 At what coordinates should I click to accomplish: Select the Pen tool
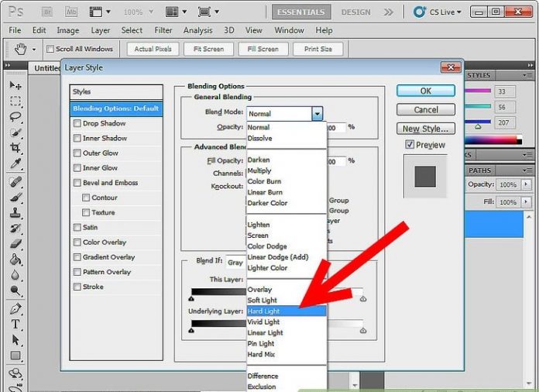15,308
